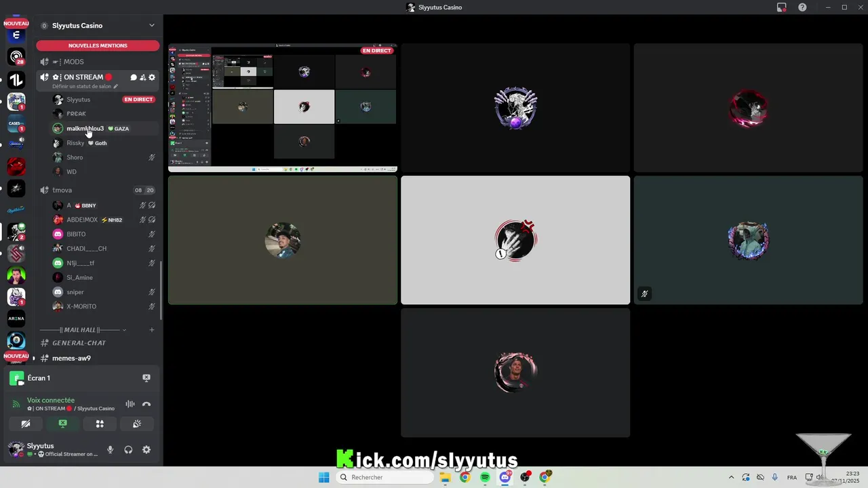Image resolution: width=868 pixels, height=488 pixels.
Task: Focus the light gray hand avatar tile
Action: [515, 240]
